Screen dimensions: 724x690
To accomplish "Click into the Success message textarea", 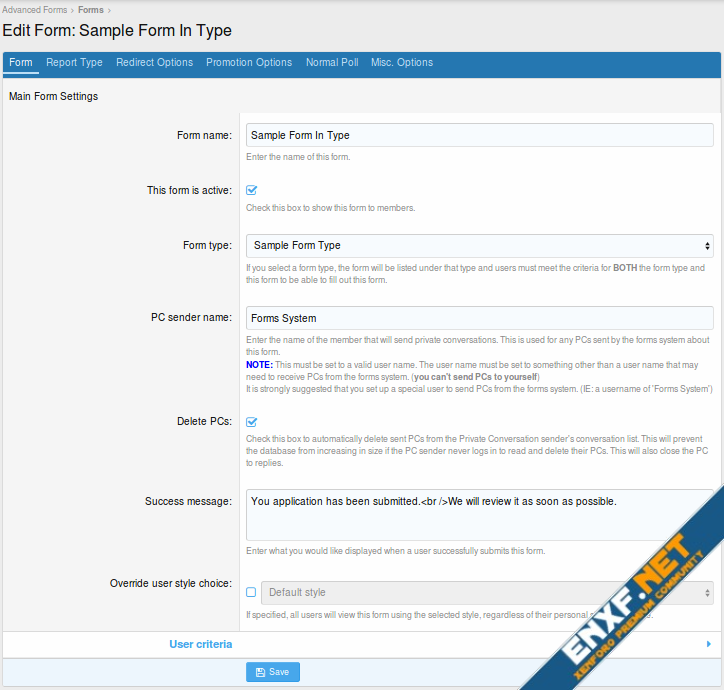I will coord(480,515).
